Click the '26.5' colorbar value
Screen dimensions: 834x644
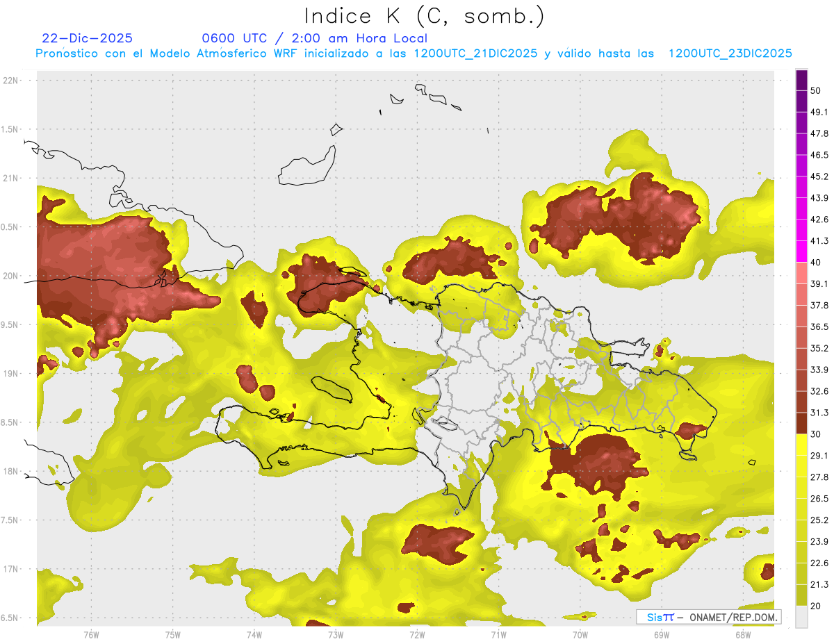pos(819,498)
